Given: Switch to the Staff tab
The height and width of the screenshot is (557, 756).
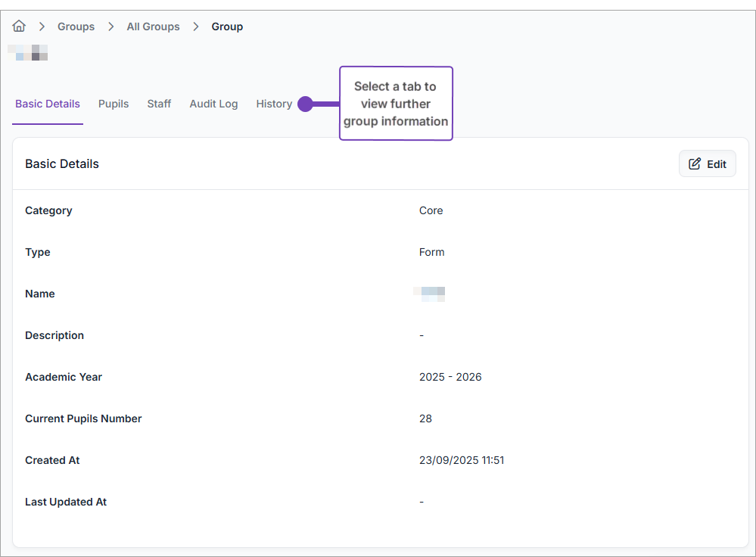Looking at the screenshot, I should (x=159, y=104).
